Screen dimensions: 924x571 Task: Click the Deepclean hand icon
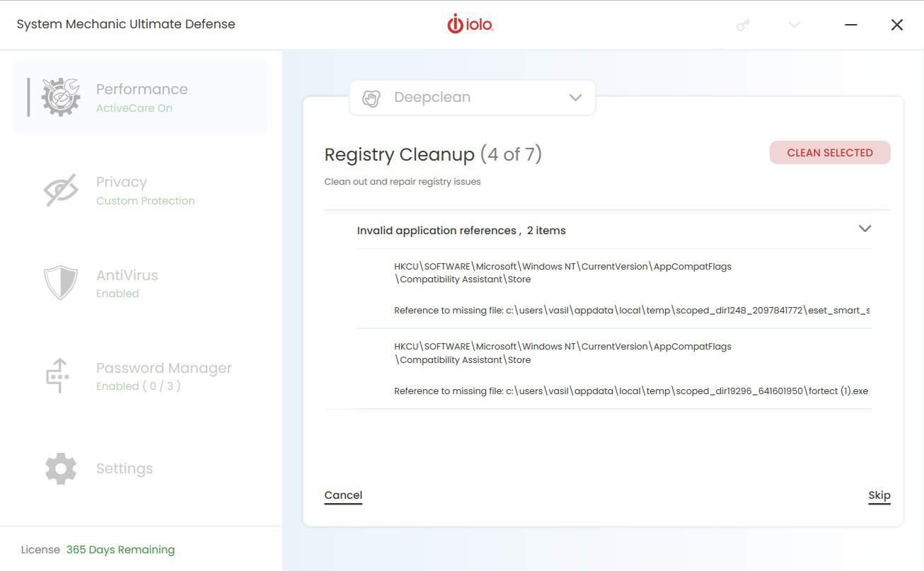371,98
